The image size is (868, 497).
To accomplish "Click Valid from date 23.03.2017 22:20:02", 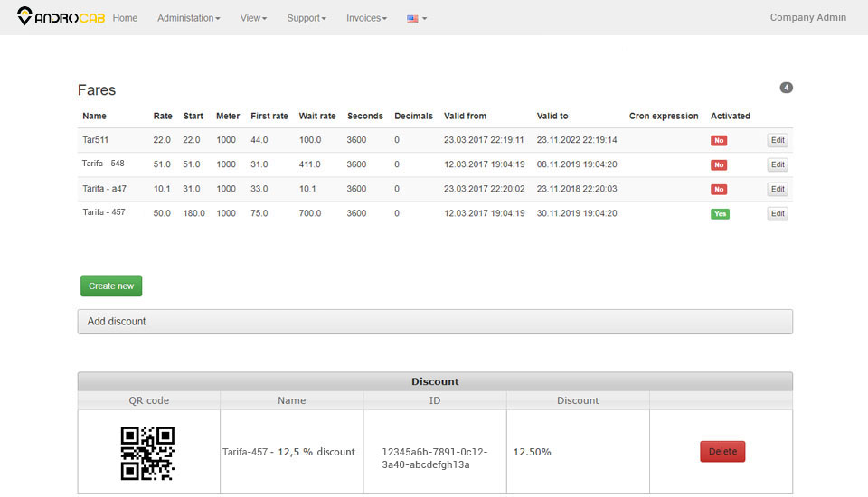I will tap(484, 188).
